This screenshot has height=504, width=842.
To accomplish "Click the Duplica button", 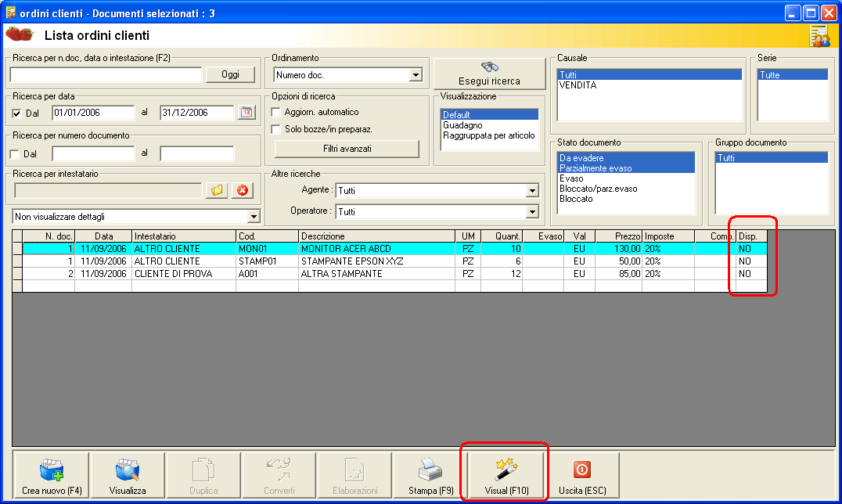I will pyautogui.click(x=203, y=476).
